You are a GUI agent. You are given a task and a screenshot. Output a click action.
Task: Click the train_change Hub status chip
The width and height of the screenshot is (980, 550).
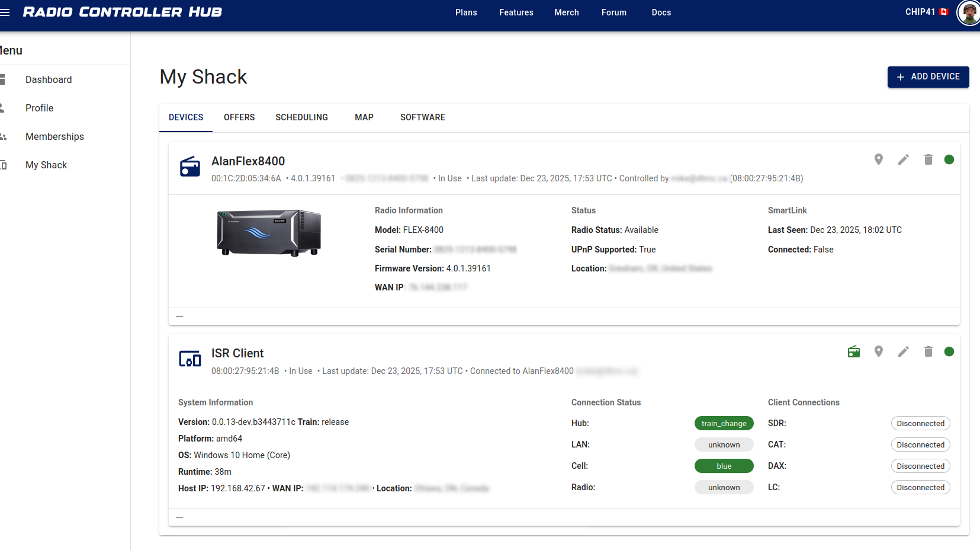pos(724,423)
